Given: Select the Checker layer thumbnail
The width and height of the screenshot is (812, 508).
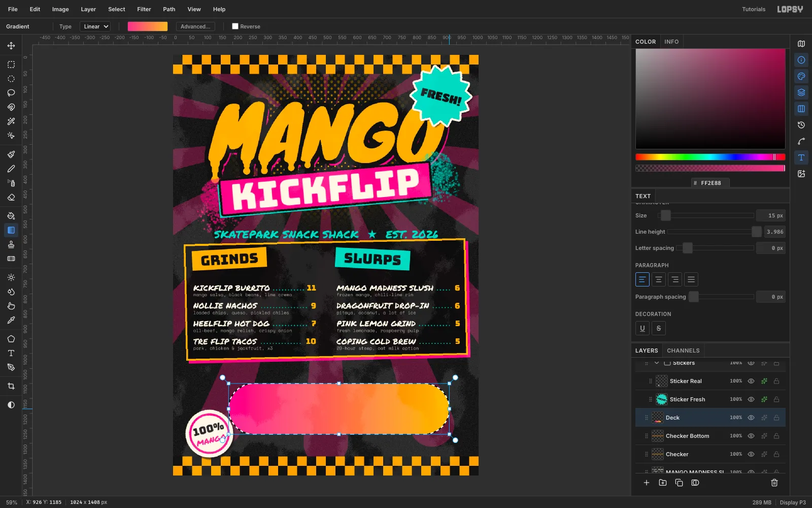Looking at the screenshot, I should tap(658, 454).
